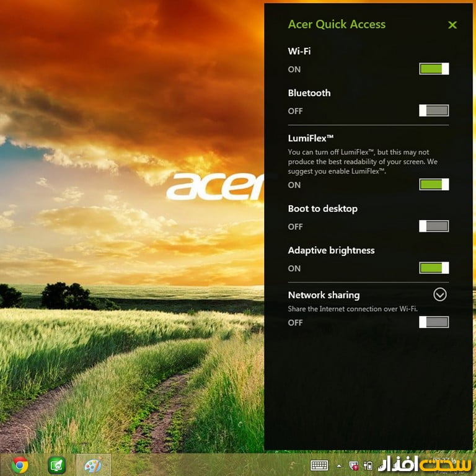Open Google Chrome from the taskbar
This screenshot has width=476, height=476.
(x=19, y=465)
